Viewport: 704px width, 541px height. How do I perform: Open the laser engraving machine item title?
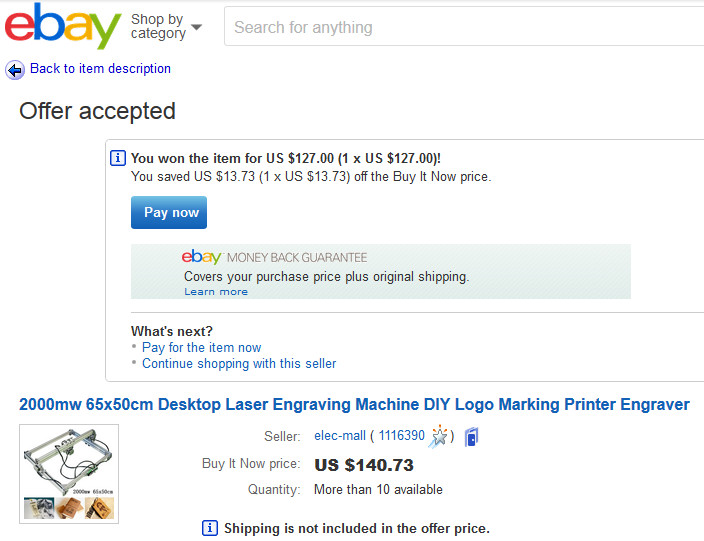[354, 404]
